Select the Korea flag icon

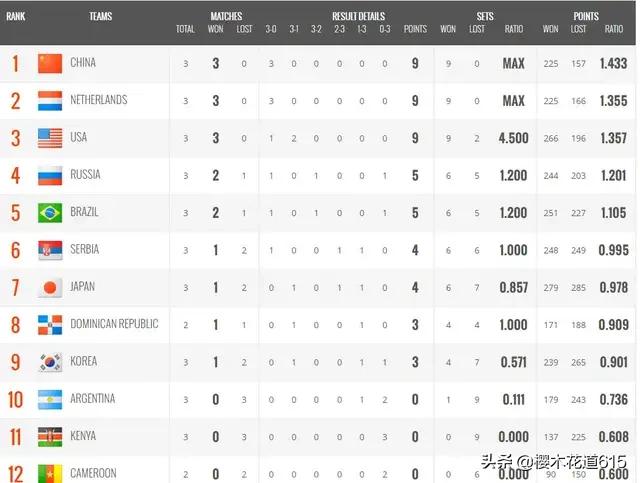click(x=50, y=362)
